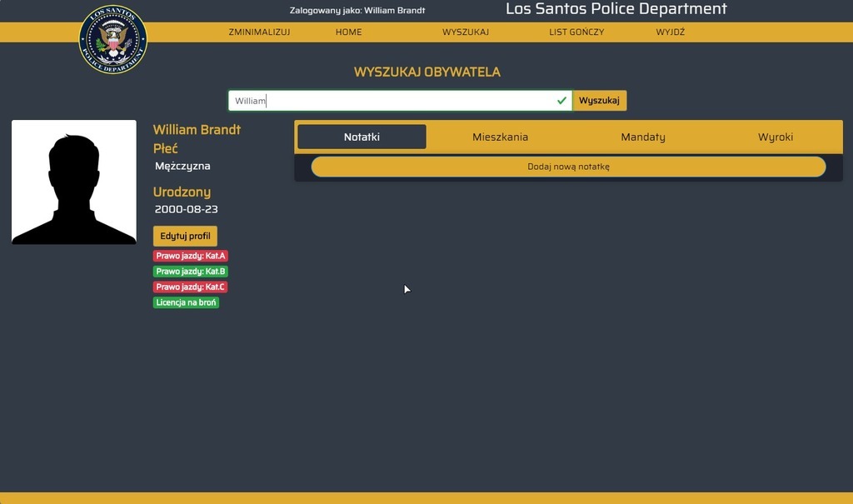Open the Mandaty tab

643,137
